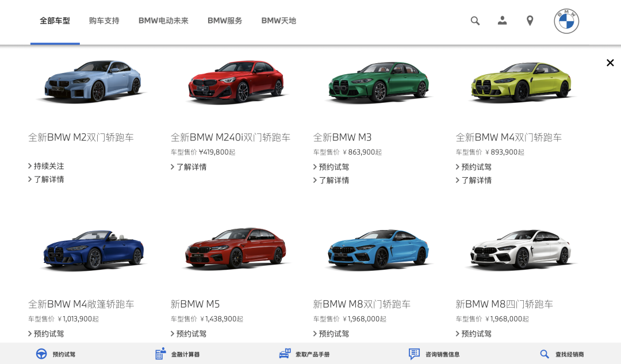Select the 全部车型 tab
Image resolution: width=621 pixels, height=364 pixels.
coord(55,21)
